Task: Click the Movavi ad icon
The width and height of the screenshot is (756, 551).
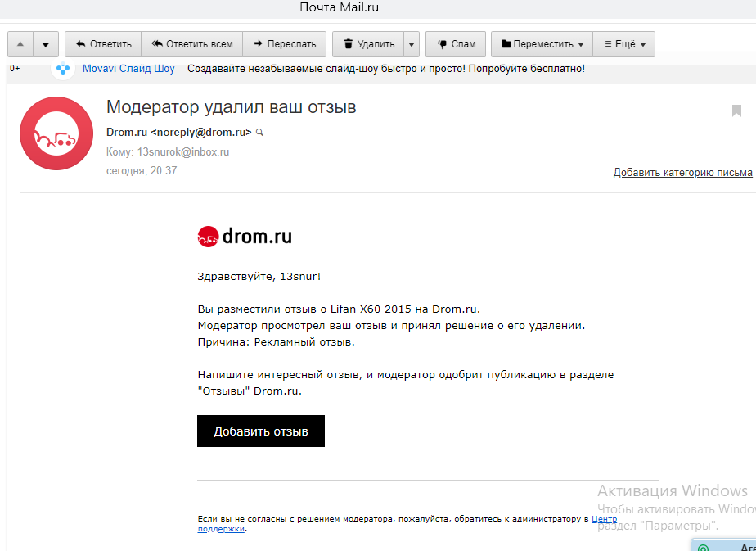Action: point(63,69)
